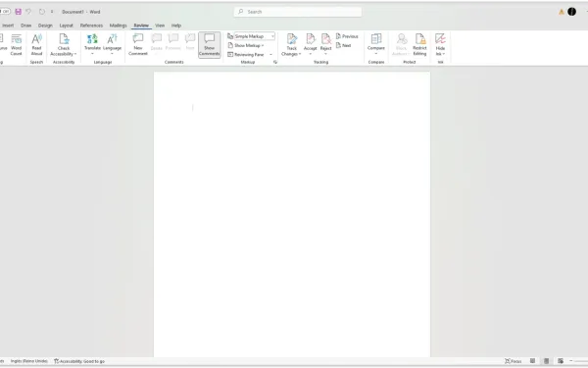Click the Check Accessibility icon
The height and width of the screenshot is (368, 588).
(64, 39)
